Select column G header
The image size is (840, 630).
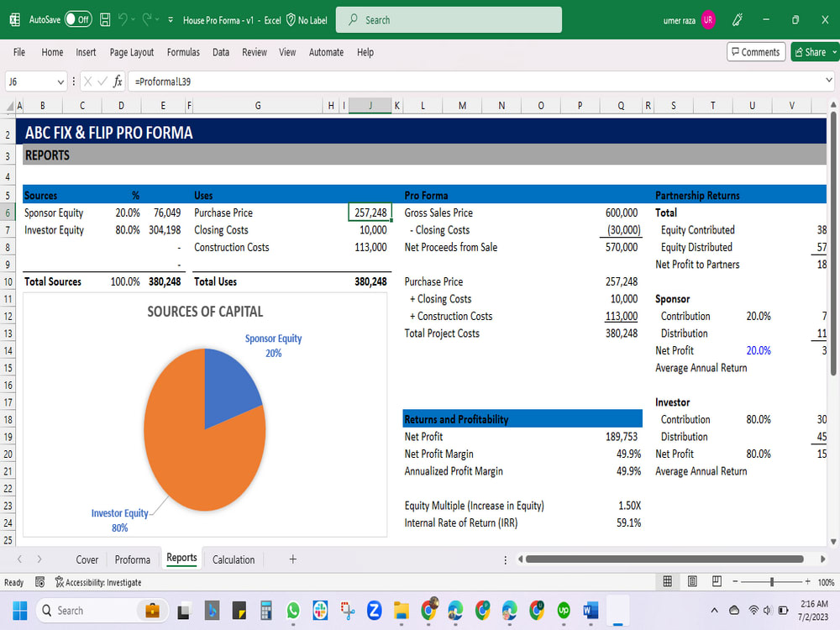[258, 106]
